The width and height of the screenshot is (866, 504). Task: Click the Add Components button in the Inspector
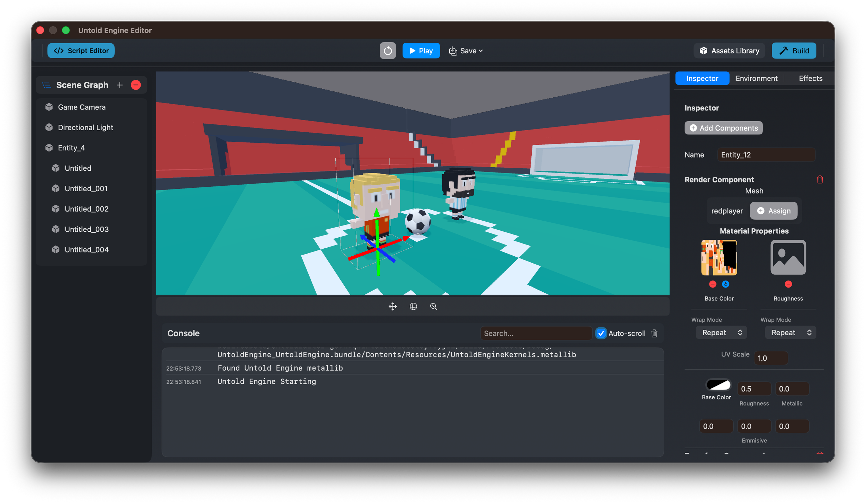pyautogui.click(x=723, y=128)
